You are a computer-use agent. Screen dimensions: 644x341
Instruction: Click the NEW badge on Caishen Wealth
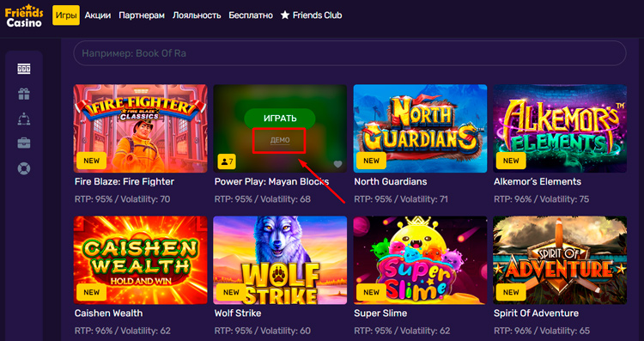(x=92, y=292)
